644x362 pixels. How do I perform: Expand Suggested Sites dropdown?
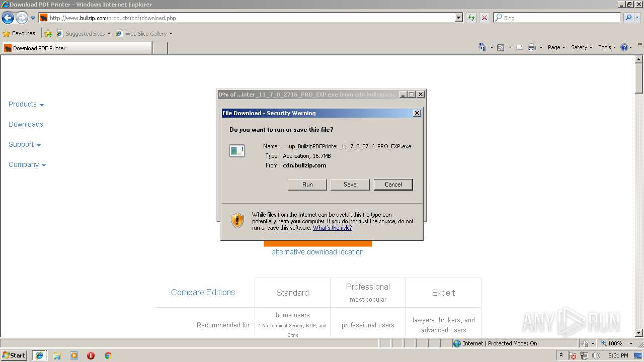click(x=109, y=34)
